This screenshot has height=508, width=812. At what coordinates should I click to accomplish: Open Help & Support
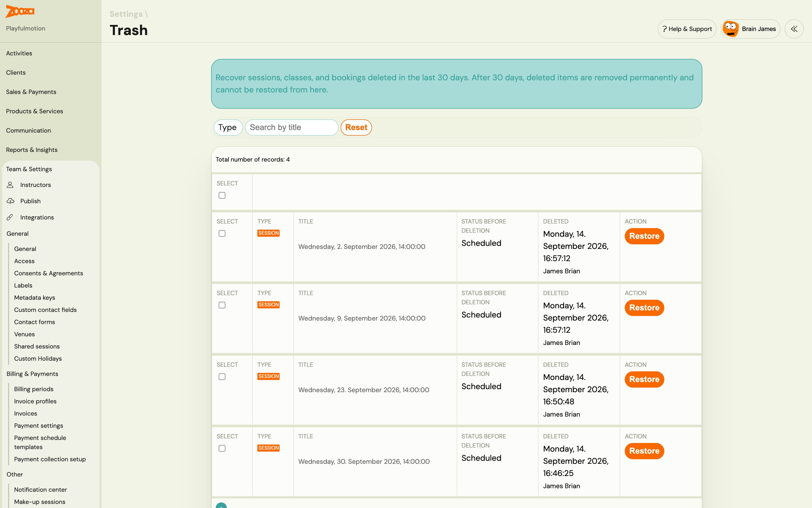[687, 29]
